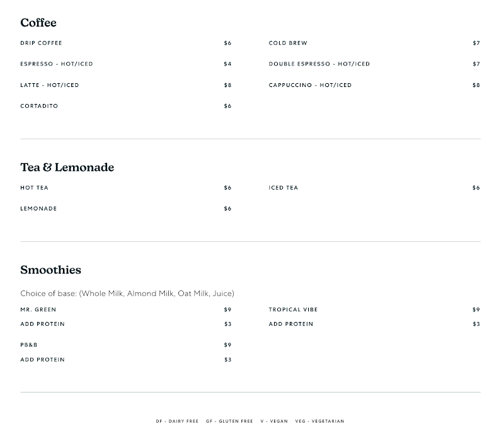504x436 pixels.
Task: Select the Drip Coffee menu item
Action: (41, 43)
